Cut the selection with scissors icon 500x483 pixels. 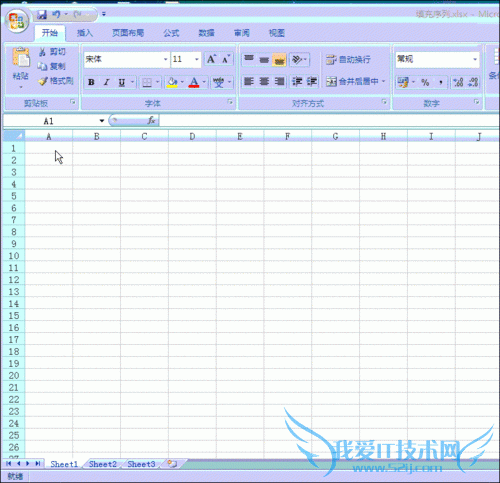tap(42, 52)
